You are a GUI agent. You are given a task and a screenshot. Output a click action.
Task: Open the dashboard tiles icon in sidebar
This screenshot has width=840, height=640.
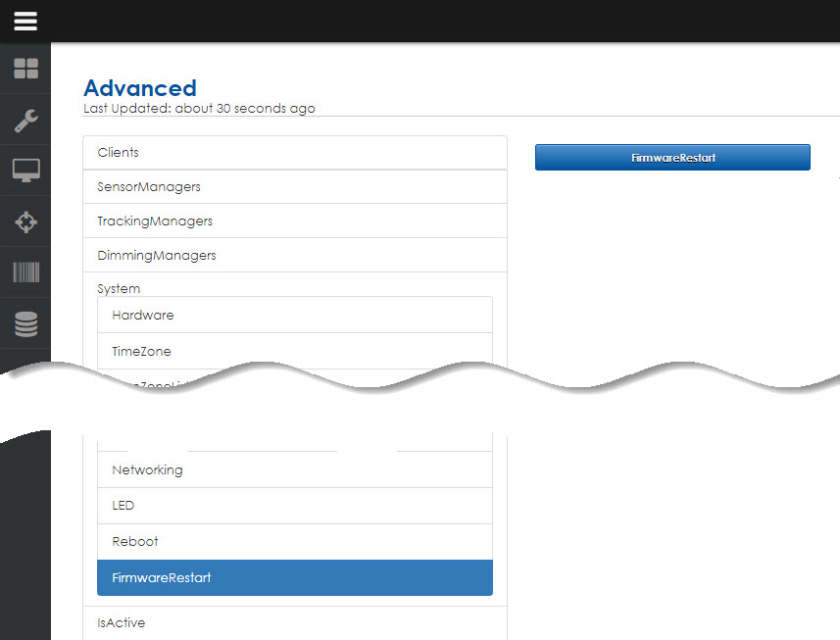(x=25, y=69)
